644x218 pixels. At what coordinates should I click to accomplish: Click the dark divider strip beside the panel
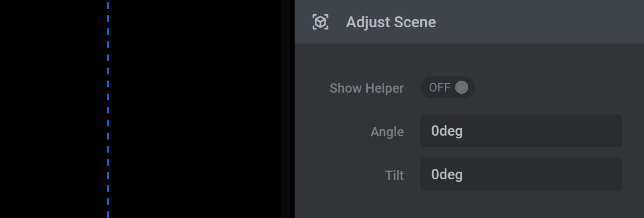(x=288, y=109)
